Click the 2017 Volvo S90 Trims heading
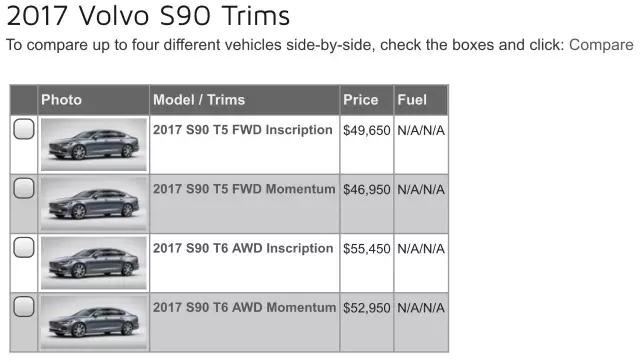This screenshot has height=362, width=640. (148, 16)
